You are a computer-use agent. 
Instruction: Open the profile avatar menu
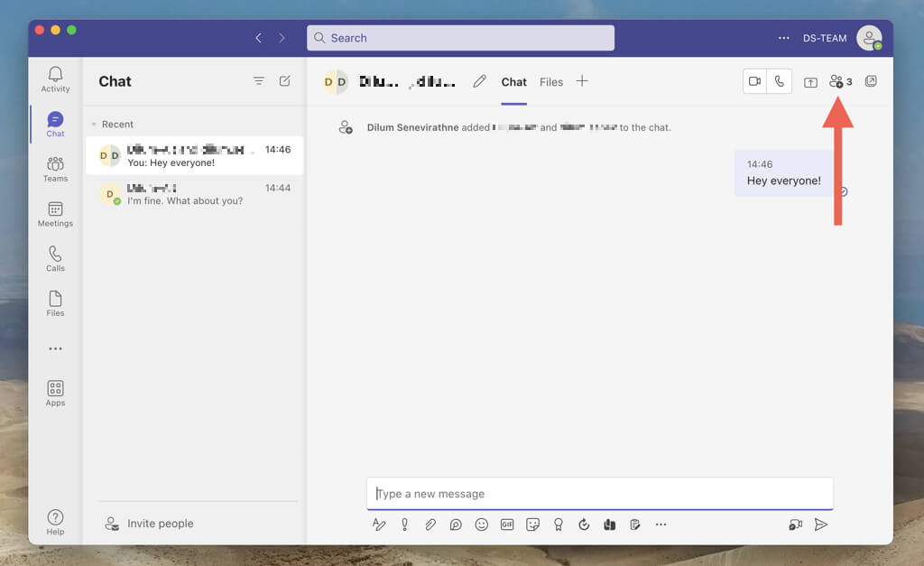coord(869,38)
